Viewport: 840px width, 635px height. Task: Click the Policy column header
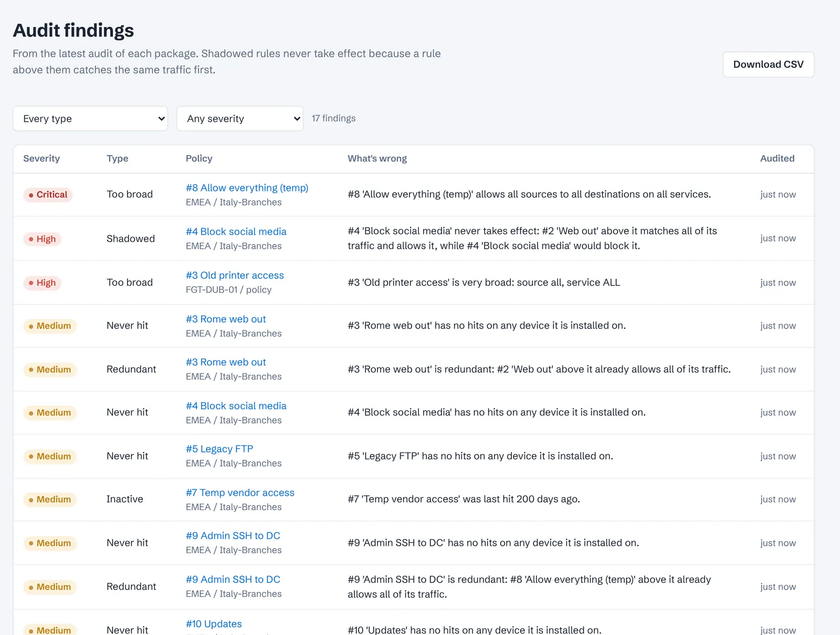click(199, 158)
